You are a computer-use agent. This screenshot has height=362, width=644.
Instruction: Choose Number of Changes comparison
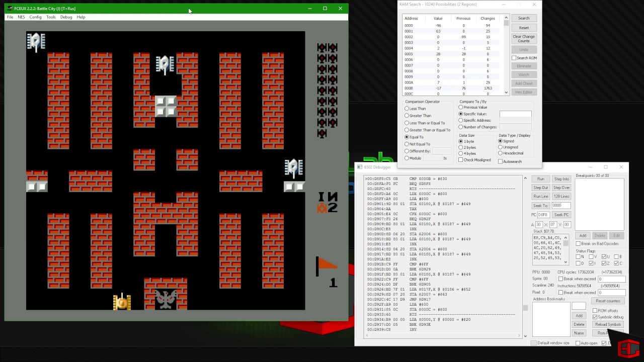click(461, 127)
